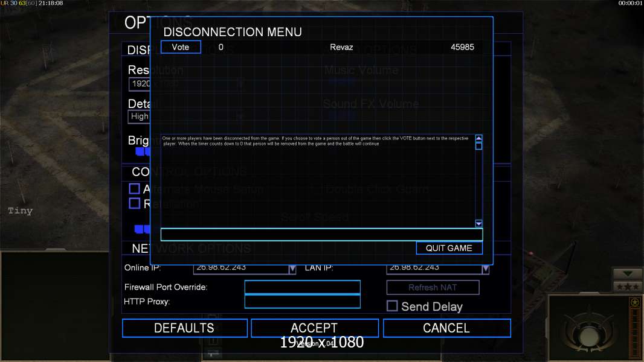Viewport: 644px width, 362px height.
Task: Expand the LAN IP dropdown arrow
Action: point(486,269)
